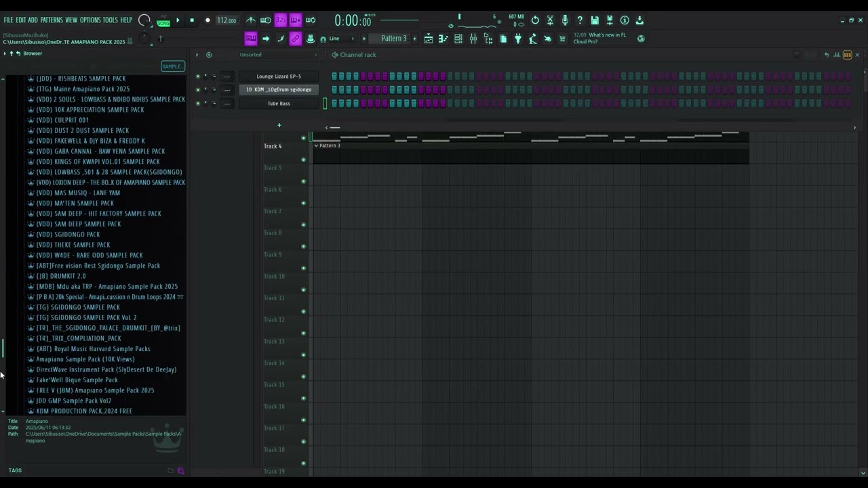Select the Lounge Lizard EP-5 channel button
The height and width of the screenshot is (488, 868).
pyautogui.click(x=279, y=77)
